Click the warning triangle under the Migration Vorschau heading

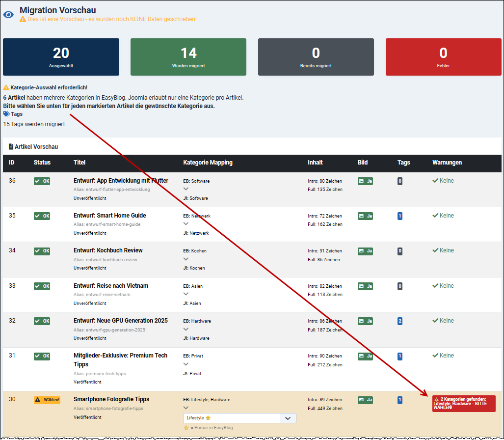(x=23, y=18)
